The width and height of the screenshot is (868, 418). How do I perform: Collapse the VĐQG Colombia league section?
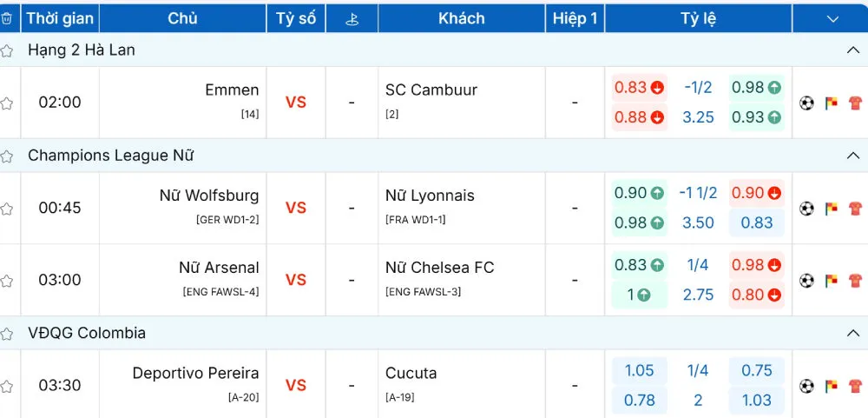click(852, 333)
